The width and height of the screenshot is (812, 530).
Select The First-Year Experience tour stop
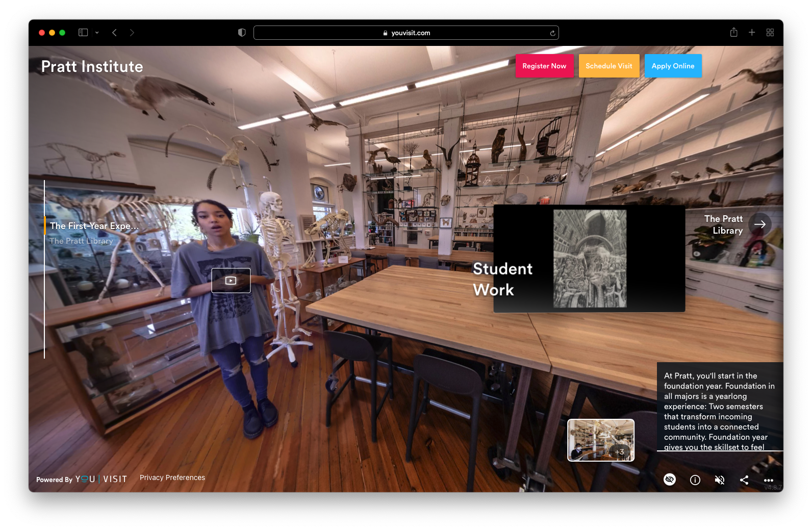pyautogui.click(x=94, y=226)
